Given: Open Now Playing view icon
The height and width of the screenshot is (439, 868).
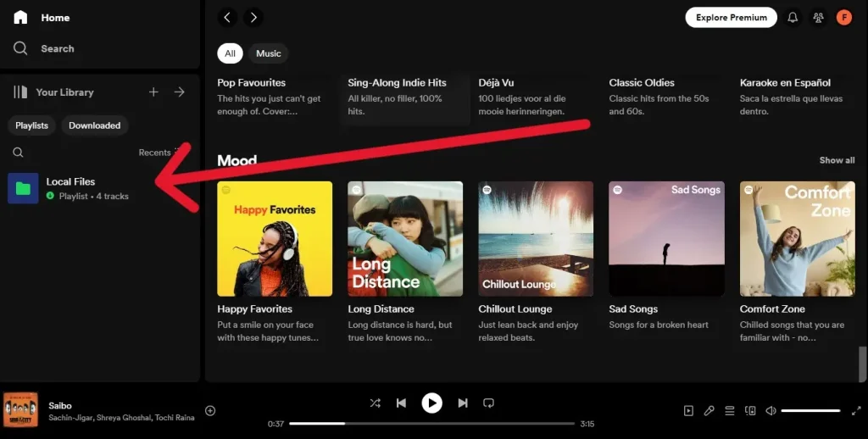Looking at the screenshot, I should pos(688,411).
